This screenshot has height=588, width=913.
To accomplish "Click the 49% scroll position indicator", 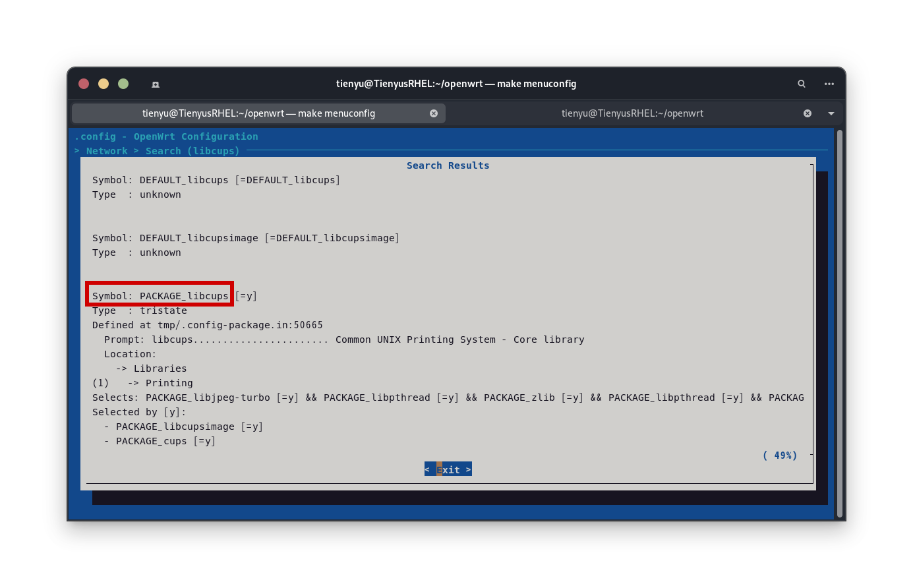I will pyautogui.click(x=780, y=456).
